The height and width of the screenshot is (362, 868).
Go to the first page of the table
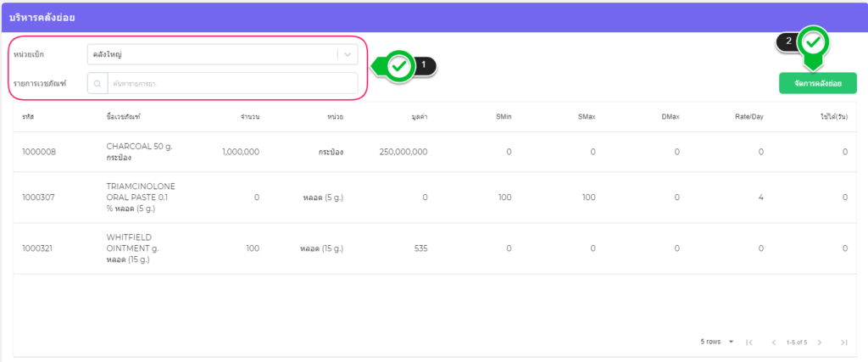[749, 343]
